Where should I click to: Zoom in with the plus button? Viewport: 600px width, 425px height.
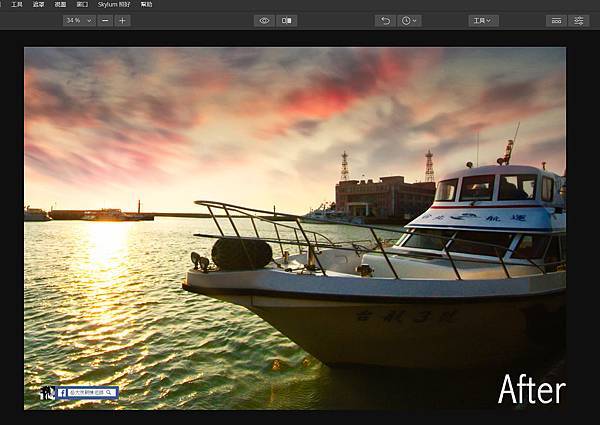click(122, 21)
